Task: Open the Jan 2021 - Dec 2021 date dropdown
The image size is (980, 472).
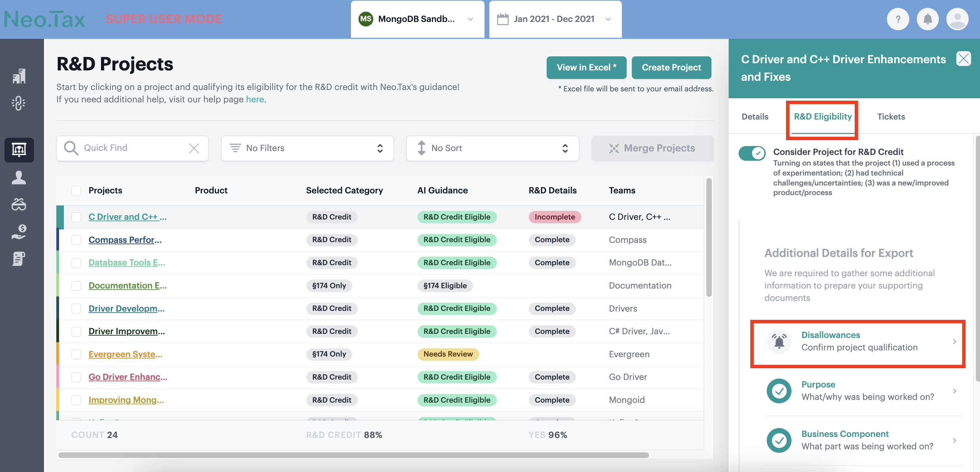Action: coord(556,19)
